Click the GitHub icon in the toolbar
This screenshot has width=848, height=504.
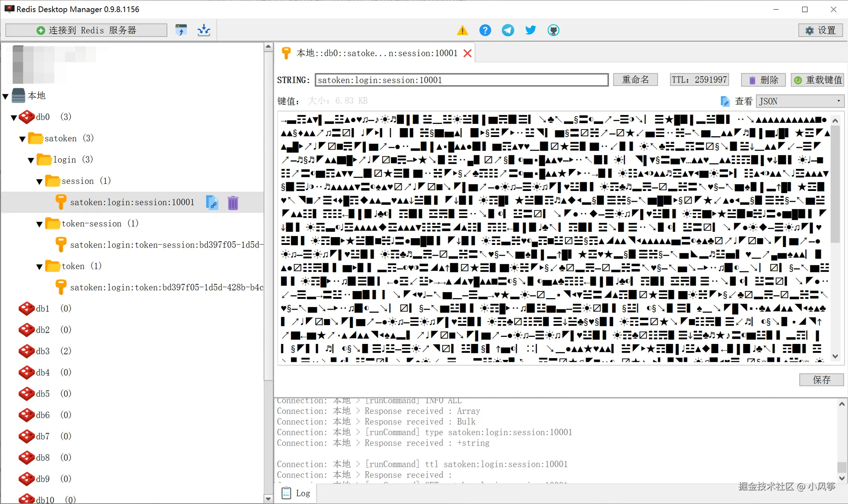(553, 30)
